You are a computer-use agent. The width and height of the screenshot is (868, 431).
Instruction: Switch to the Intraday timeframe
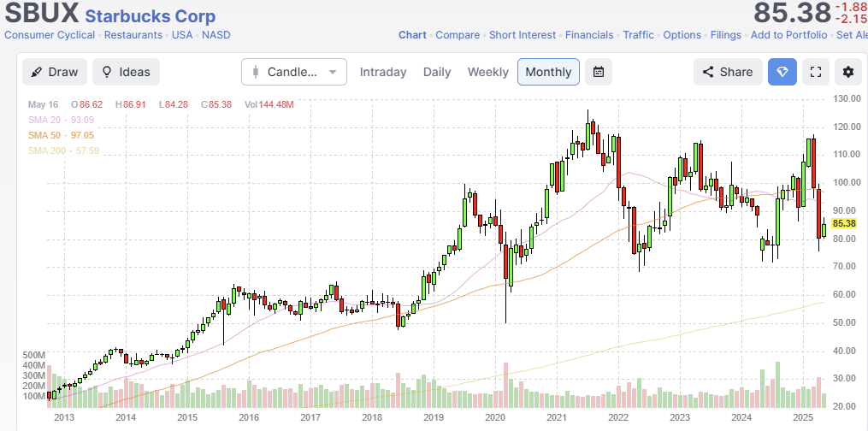pos(383,72)
